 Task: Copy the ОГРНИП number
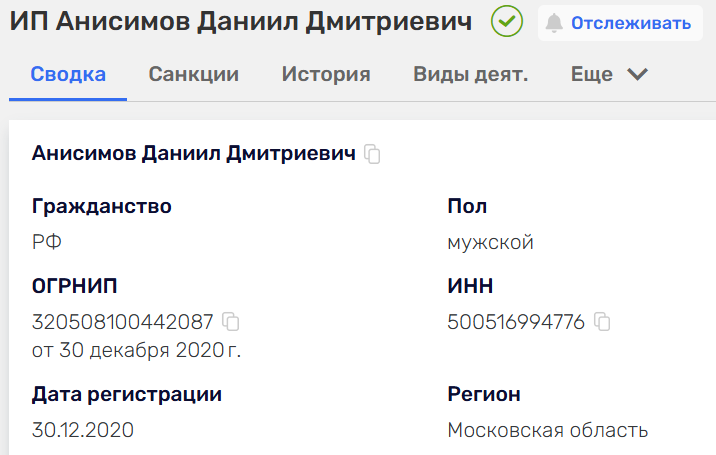231,322
